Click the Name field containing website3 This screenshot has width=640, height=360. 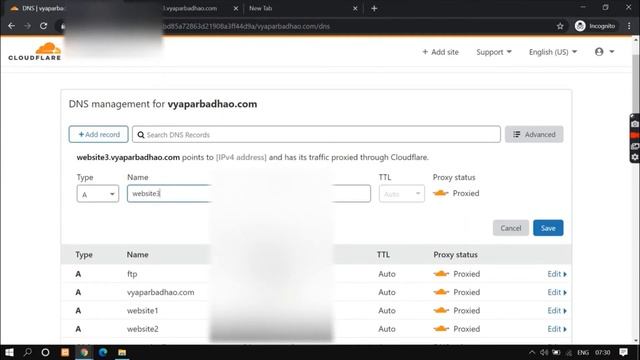tap(169, 193)
